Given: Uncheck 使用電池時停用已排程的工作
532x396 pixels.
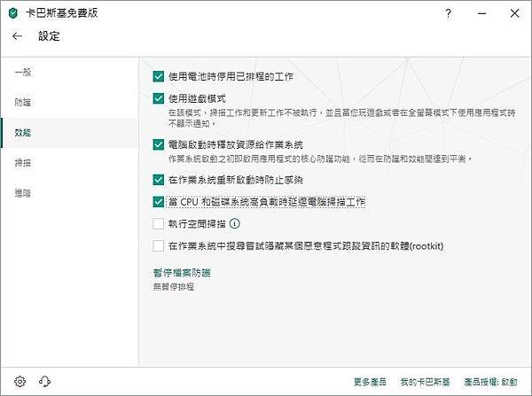Looking at the screenshot, I should point(159,76).
